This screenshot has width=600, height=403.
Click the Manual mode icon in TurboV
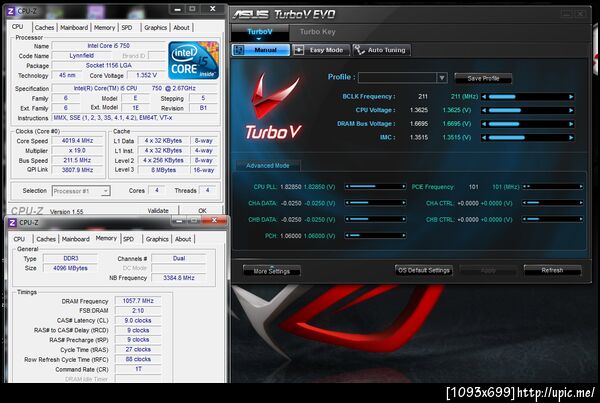pyautogui.click(x=238, y=50)
